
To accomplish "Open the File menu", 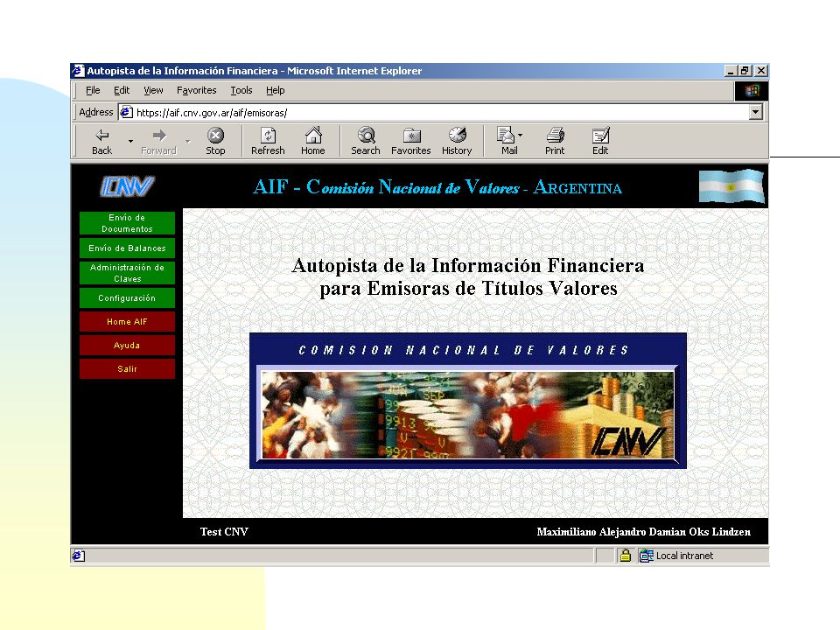I will pos(93,90).
